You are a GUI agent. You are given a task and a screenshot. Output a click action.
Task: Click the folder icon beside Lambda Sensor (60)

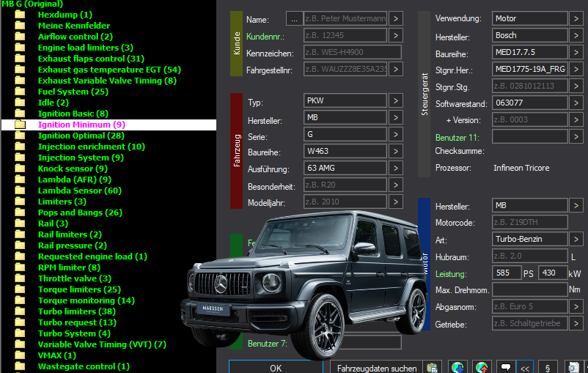[20, 191]
